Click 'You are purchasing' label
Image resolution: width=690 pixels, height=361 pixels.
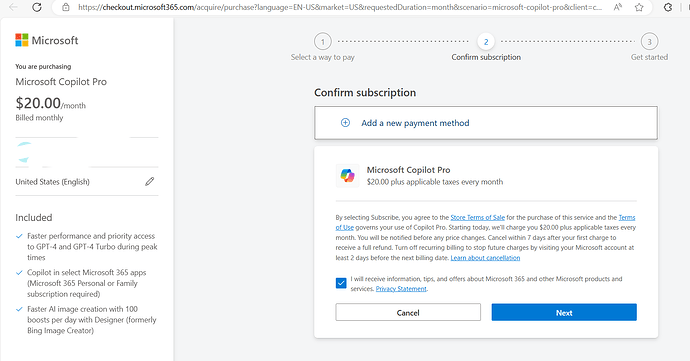43,66
